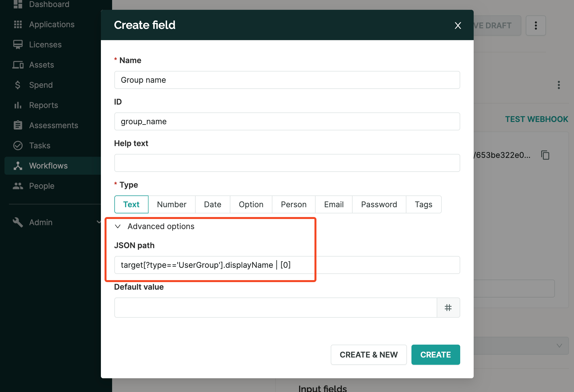Click the People icon in sidebar

pyautogui.click(x=18, y=186)
